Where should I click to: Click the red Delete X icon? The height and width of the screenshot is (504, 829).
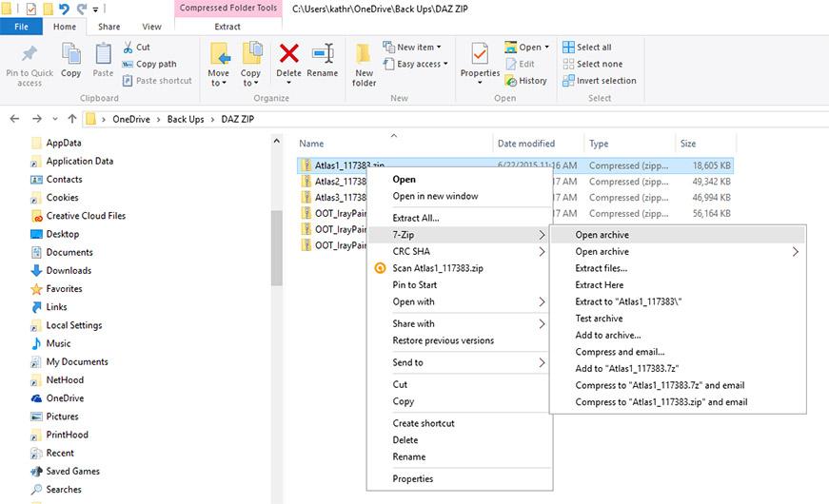coord(288,53)
